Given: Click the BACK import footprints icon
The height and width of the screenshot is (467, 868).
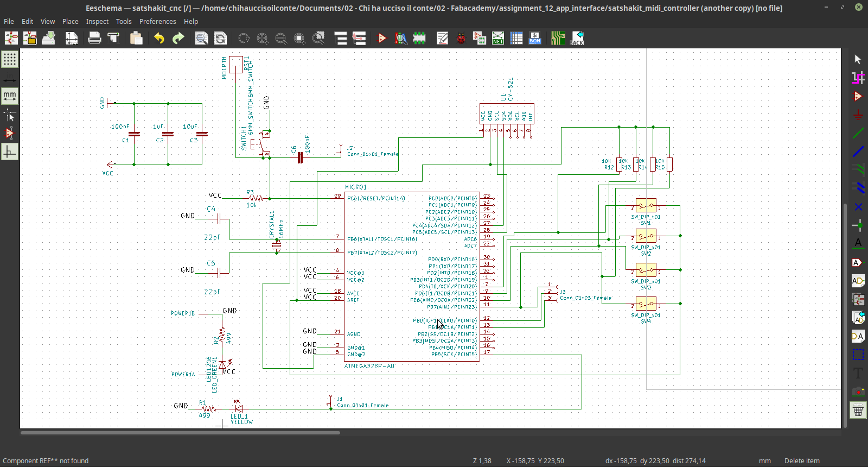Looking at the screenshot, I should [x=577, y=38].
